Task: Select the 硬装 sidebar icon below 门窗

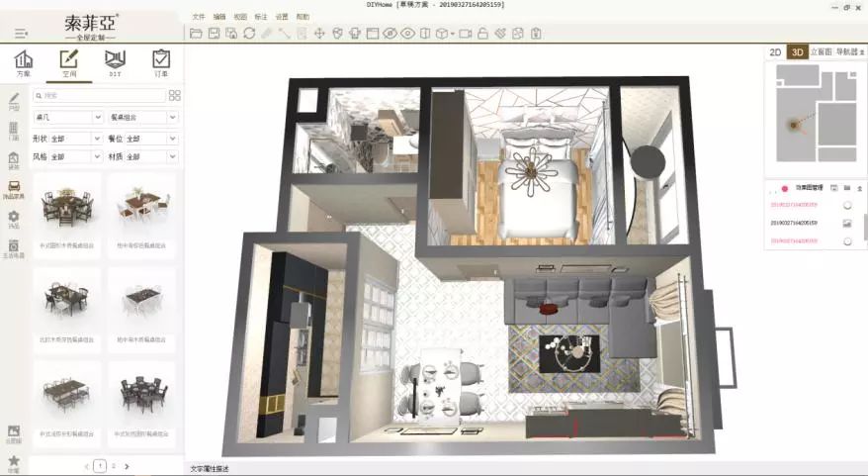Action: 14,161
